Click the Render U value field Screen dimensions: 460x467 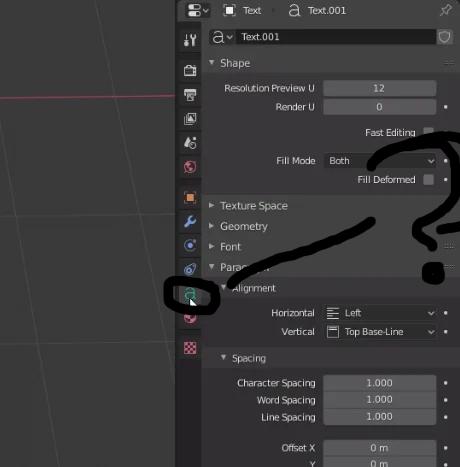(x=380, y=107)
